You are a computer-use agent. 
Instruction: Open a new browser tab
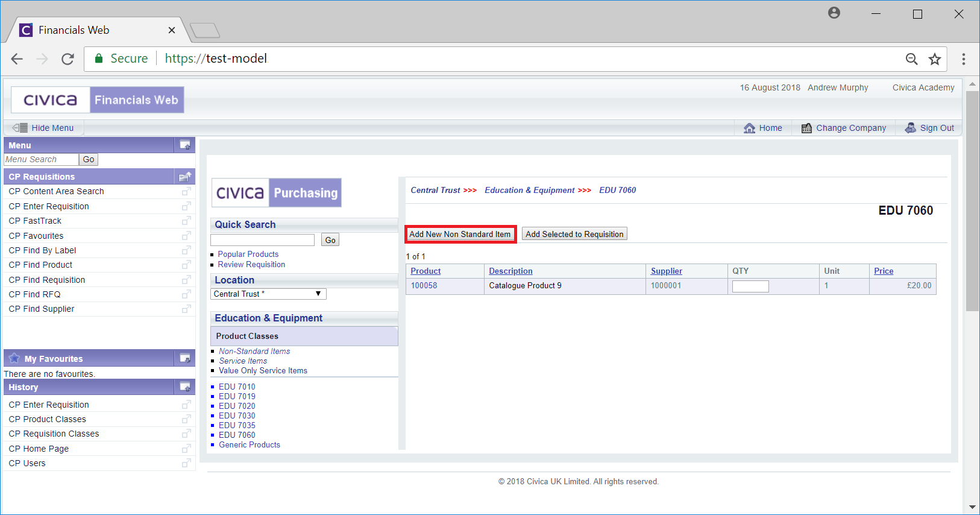pos(205,30)
